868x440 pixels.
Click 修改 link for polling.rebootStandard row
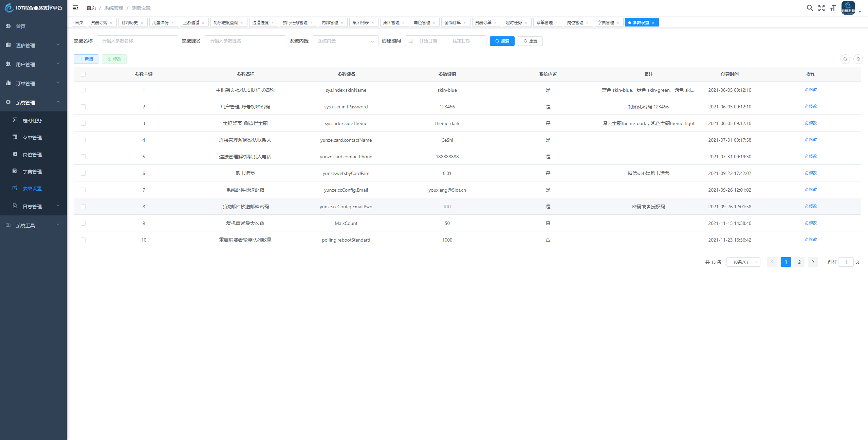(x=811, y=240)
